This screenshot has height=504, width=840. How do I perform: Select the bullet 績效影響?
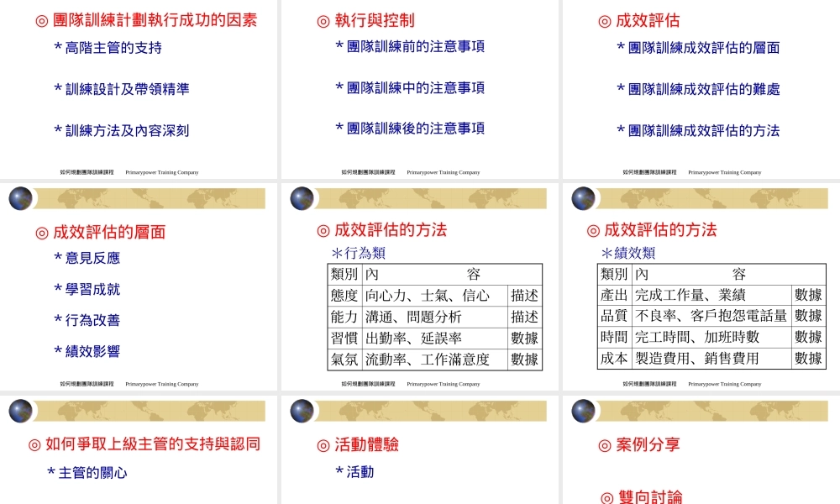click(x=87, y=351)
